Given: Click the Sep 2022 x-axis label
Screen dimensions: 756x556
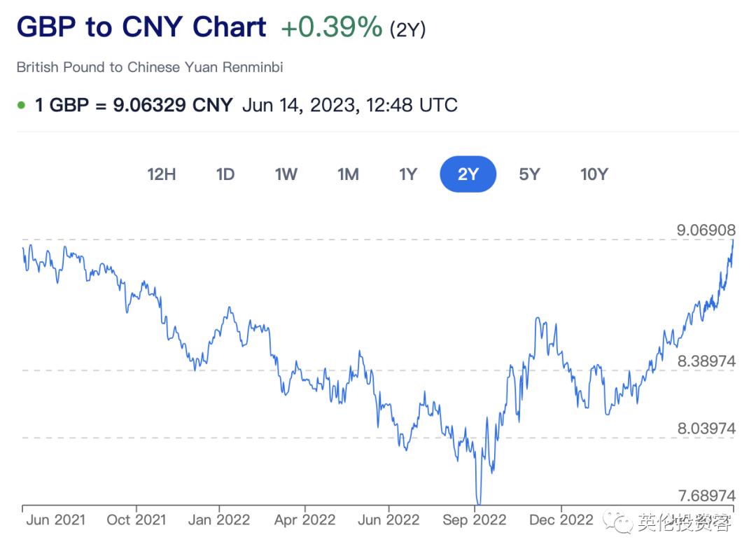Looking at the screenshot, I should pyautogui.click(x=475, y=520).
